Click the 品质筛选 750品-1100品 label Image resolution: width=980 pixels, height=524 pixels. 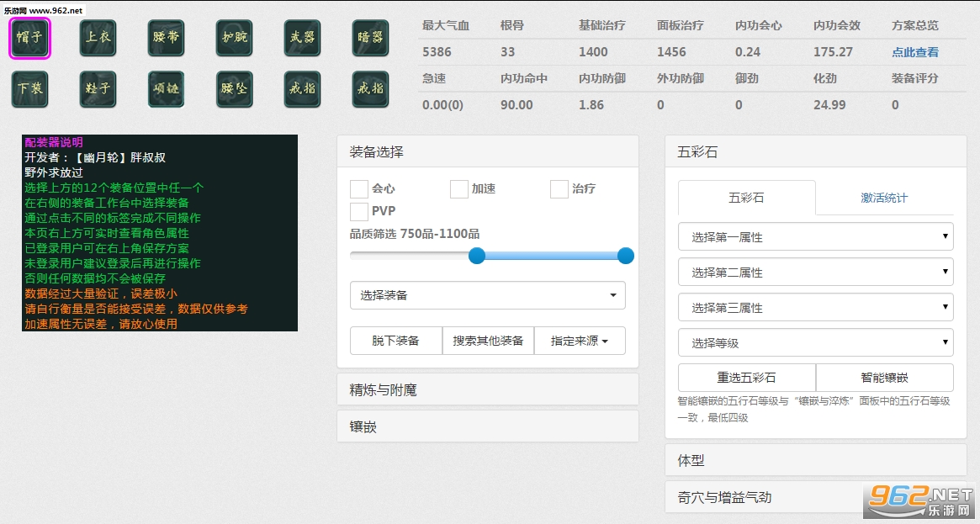415,234
